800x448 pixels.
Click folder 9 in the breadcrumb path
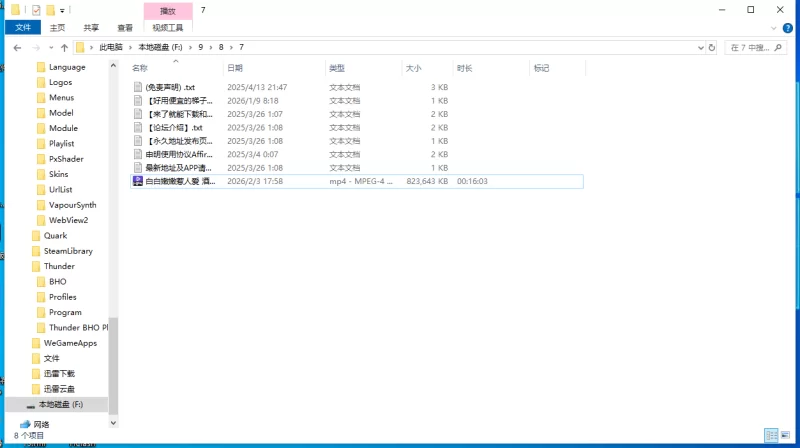(201, 47)
